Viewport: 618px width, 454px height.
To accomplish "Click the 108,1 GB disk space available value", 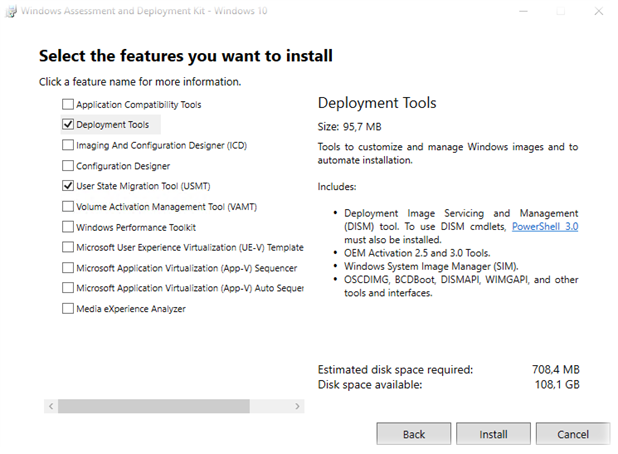I will click(x=557, y=384).
